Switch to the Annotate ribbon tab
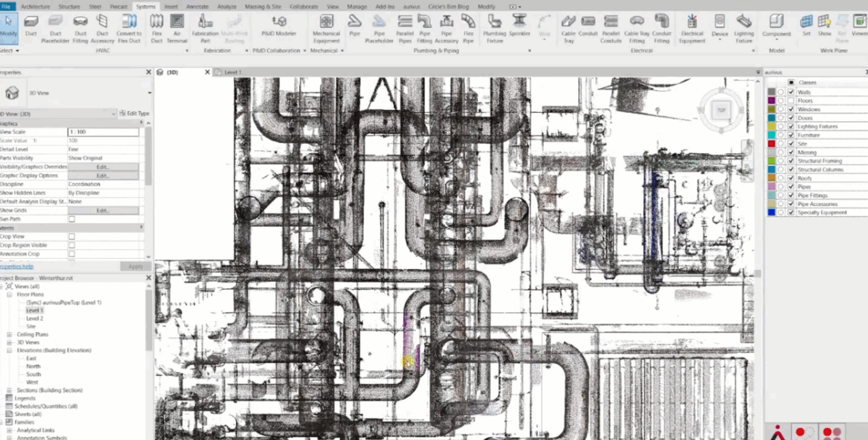The height and width of the screenshot is (440, 868). (197, 6)
